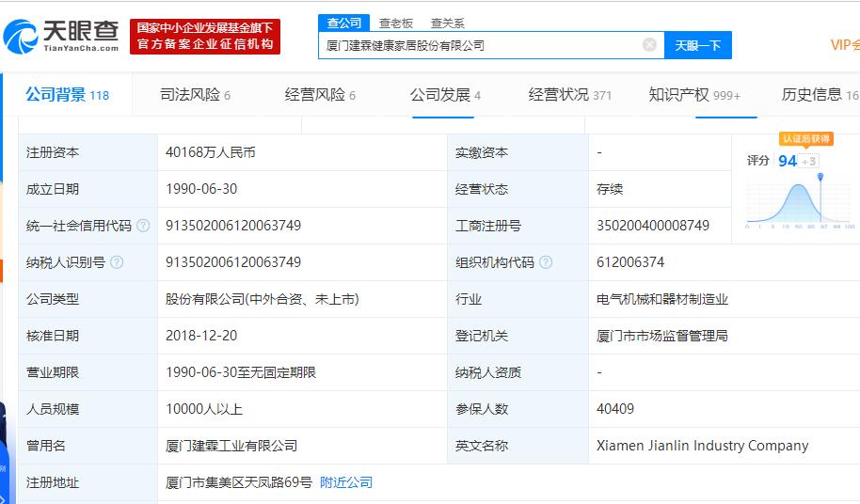Select business term 1990-06-30至无固定期限

241,372
